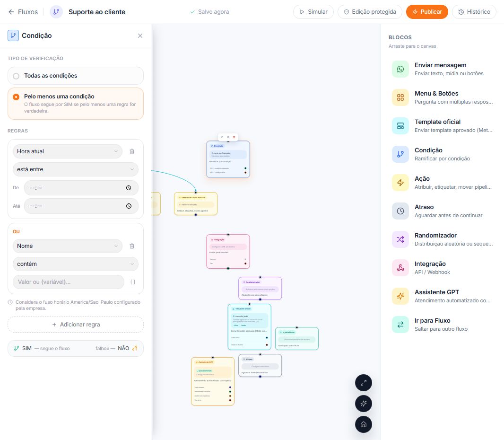Click the Condição branch icon in Blocos
504x440 pixels.
400,154
